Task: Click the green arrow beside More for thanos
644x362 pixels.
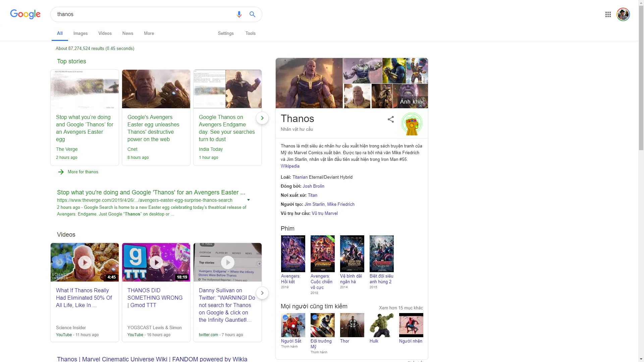Action: 61,172
